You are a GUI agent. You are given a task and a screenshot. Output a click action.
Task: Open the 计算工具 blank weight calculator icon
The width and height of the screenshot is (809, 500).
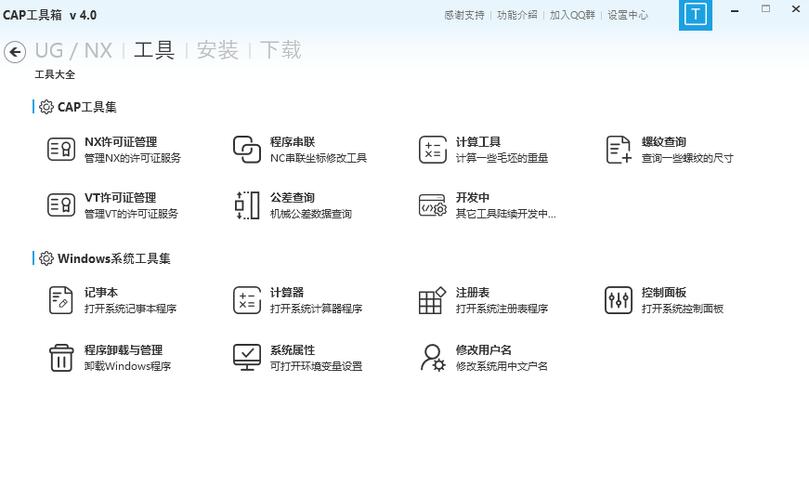[432, 150]
